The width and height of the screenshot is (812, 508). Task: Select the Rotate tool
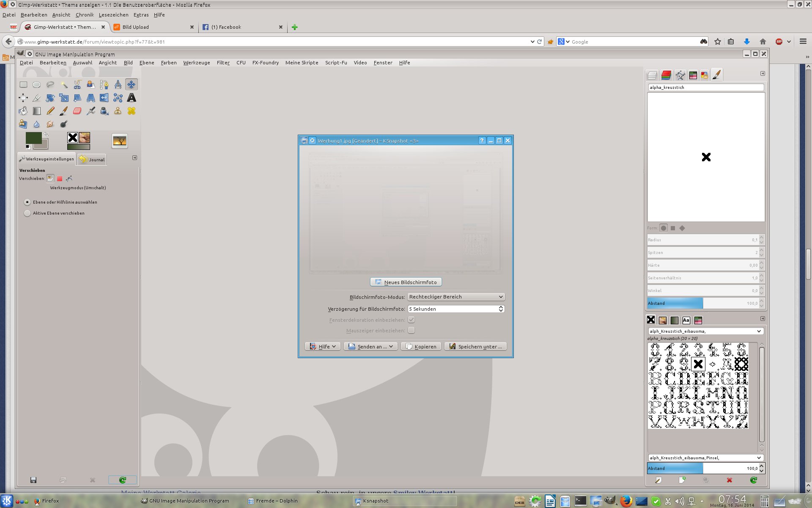(x=50, y=98)
